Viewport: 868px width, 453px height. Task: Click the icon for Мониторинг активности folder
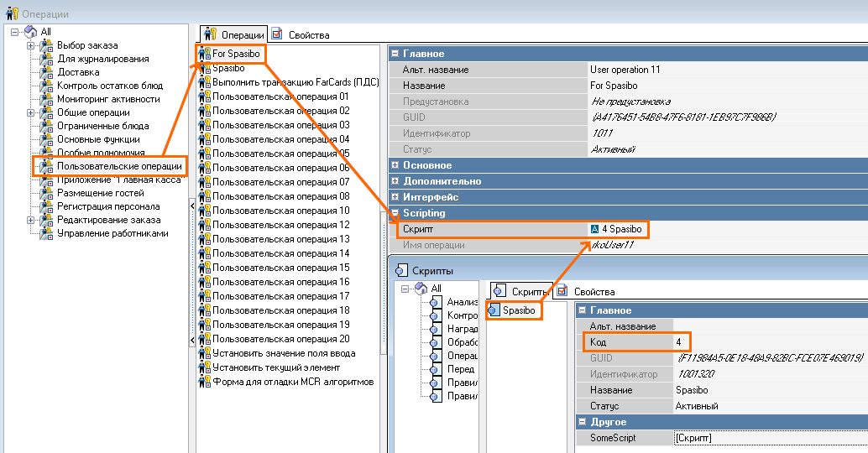pyautogui.click(x=47, y=99)
